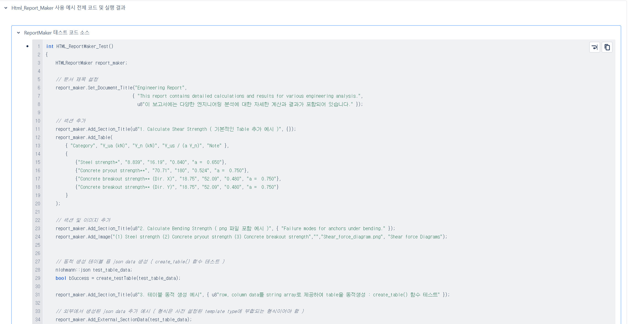Collapse the Html_Report_Maker usage example section
Screen dimensions: 644x324
(x=6, y=8)
